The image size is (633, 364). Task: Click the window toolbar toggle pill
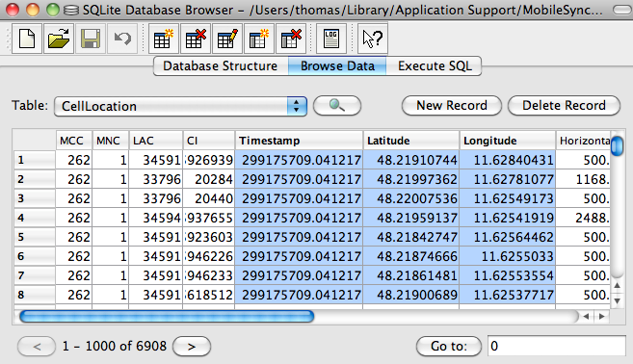tap(621, 10)
